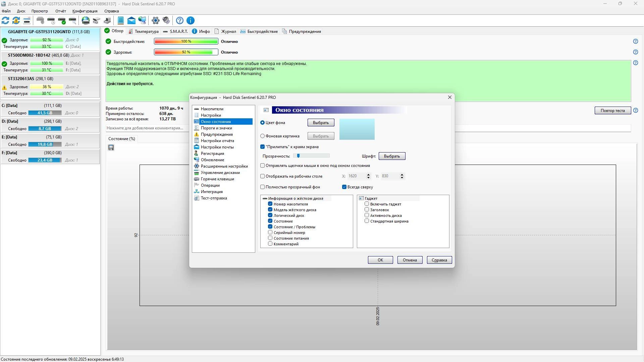This screenshot has height=362, width=644.
Task: Click the blue envelope email icon
Action: click(x=131, y=20)
